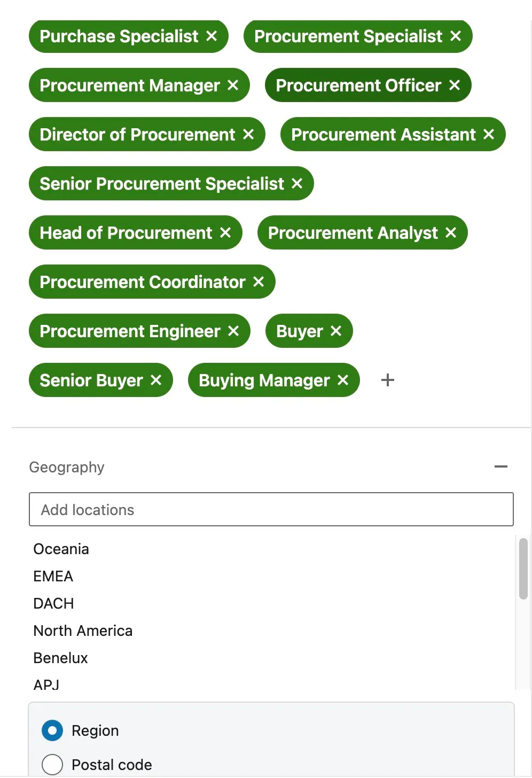The height and width of the screenshot is (778, 532).
Task: Remove Procurement Officer via its X
Action: pos(455,85)
